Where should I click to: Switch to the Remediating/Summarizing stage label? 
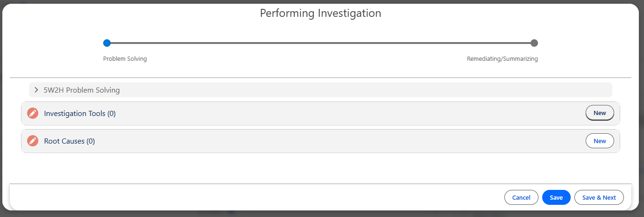(502, 59)
